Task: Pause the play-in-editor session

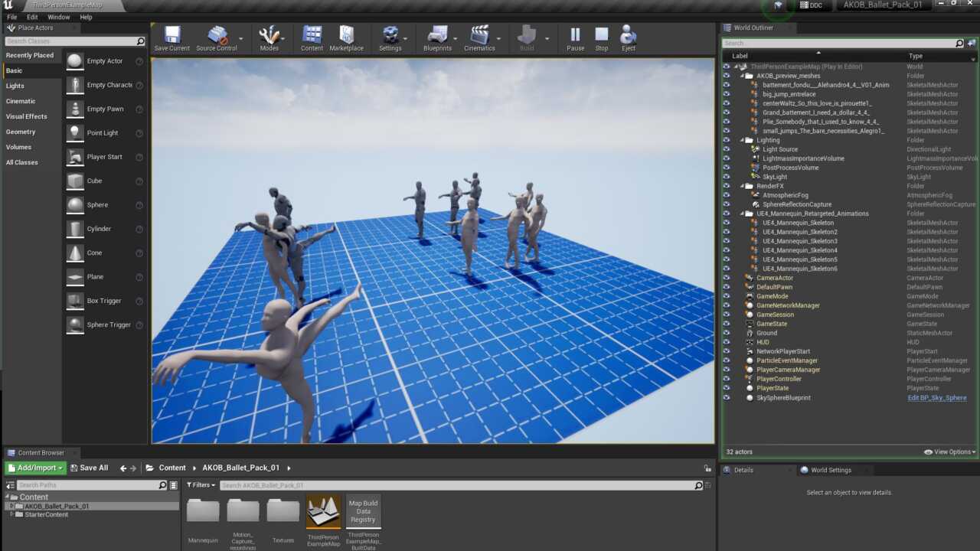Action: coord(575,38)
